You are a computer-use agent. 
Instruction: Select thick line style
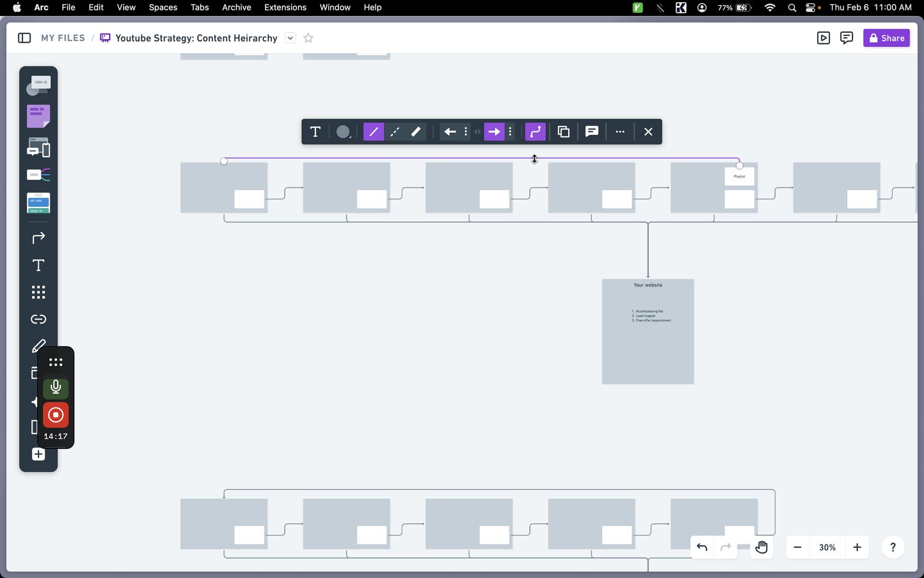(416, 132)
